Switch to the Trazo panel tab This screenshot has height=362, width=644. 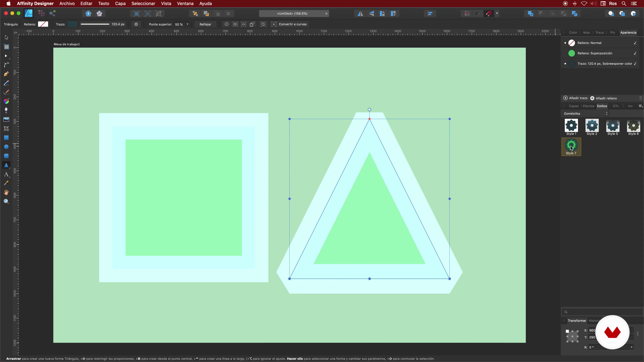pyautogui.click(x=600, y=33)
